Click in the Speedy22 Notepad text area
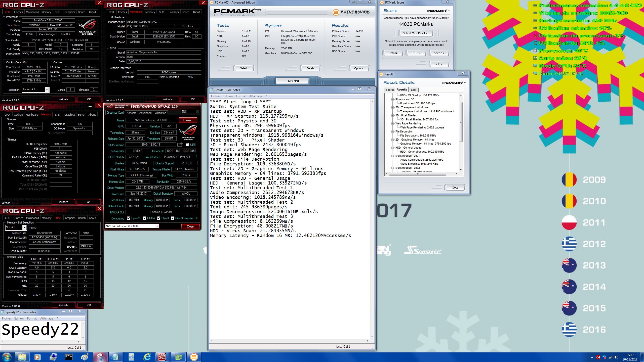The width and height of the screenshot is (644, 362). (41, 330)
